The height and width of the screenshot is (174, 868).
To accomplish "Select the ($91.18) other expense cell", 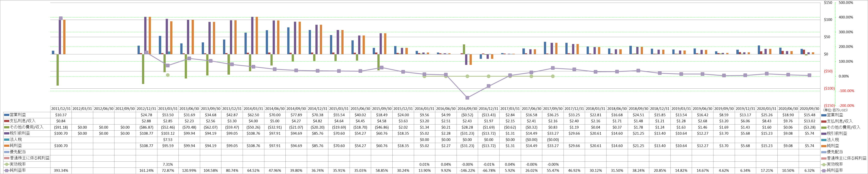I will click(x=61, y=127).
